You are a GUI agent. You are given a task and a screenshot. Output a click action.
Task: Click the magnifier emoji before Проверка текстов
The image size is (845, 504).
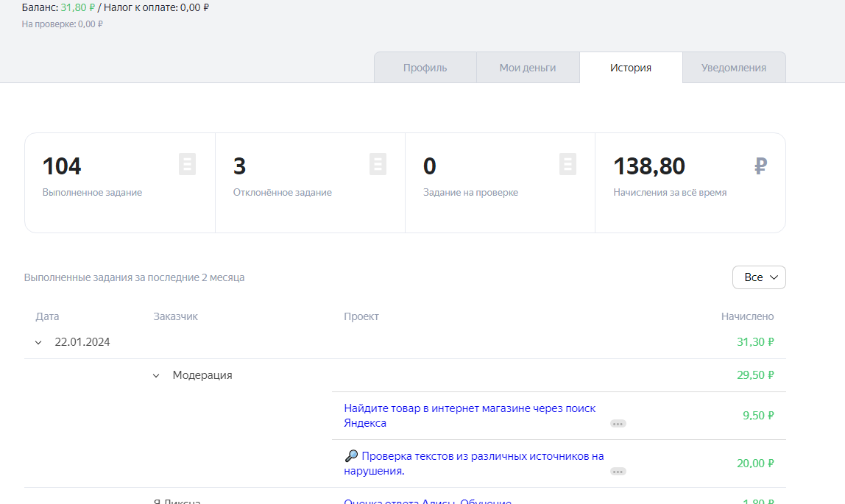351,456
